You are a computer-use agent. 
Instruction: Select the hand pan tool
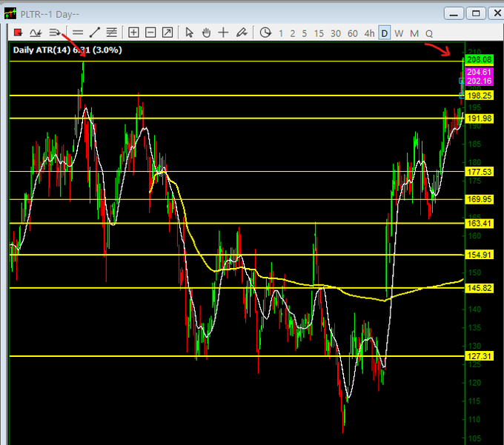[206, 33]
